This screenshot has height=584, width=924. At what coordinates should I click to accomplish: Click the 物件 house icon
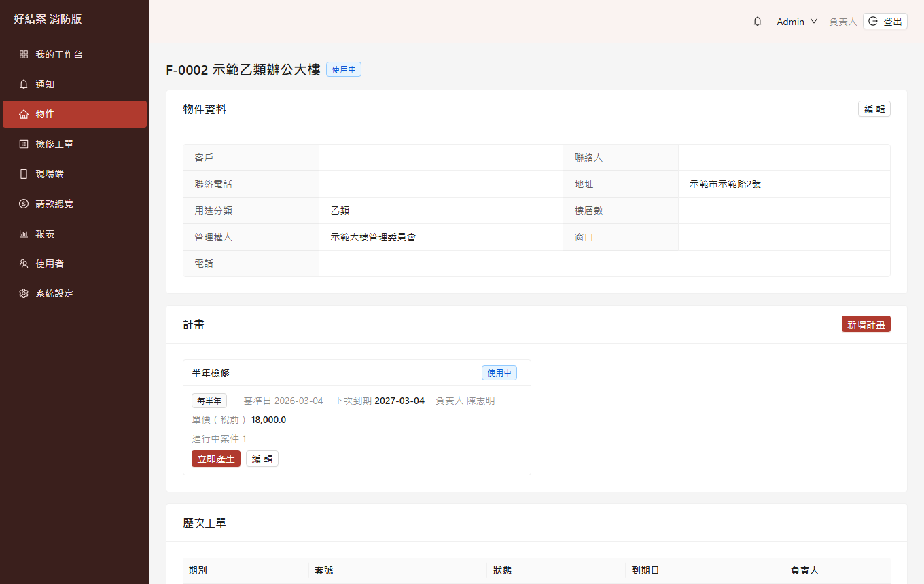click(x=24, y=114)
